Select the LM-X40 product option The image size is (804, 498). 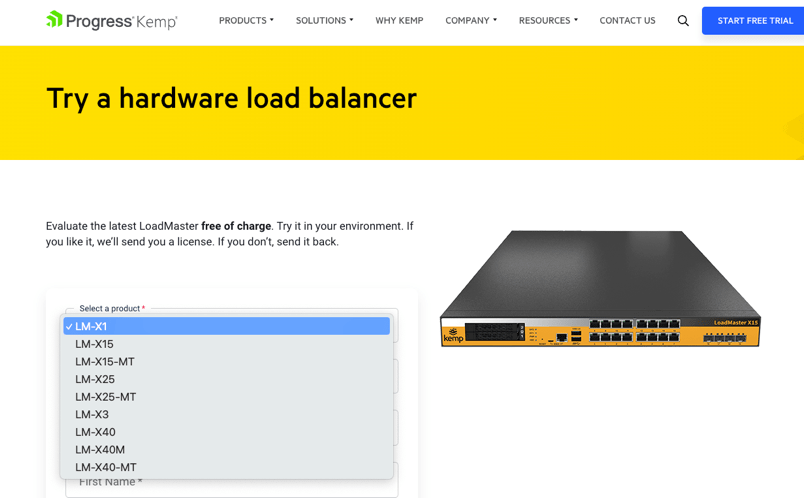(227, 432)
